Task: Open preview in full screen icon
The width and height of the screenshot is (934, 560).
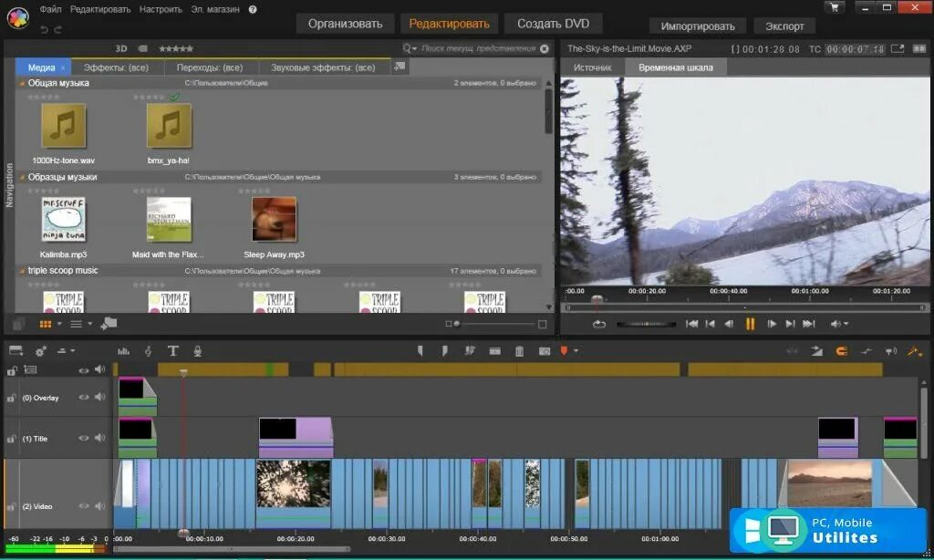Action: (898, 49)
